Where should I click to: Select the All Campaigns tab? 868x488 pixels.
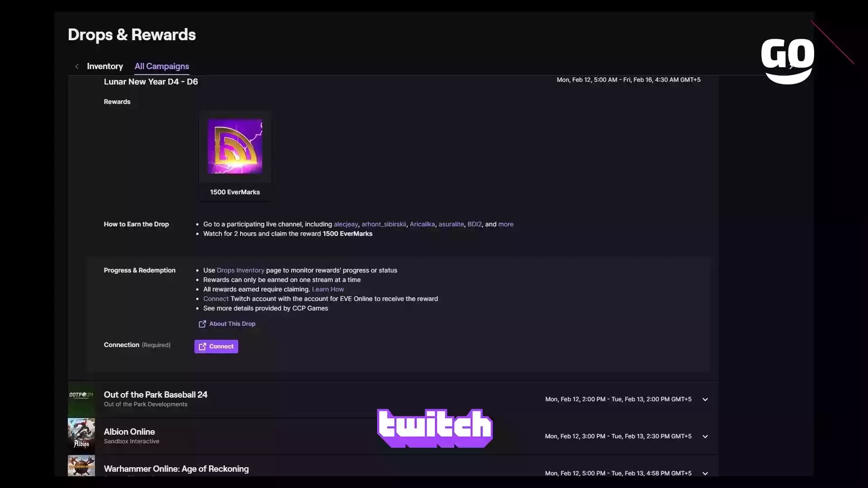[x=162, y=66]
